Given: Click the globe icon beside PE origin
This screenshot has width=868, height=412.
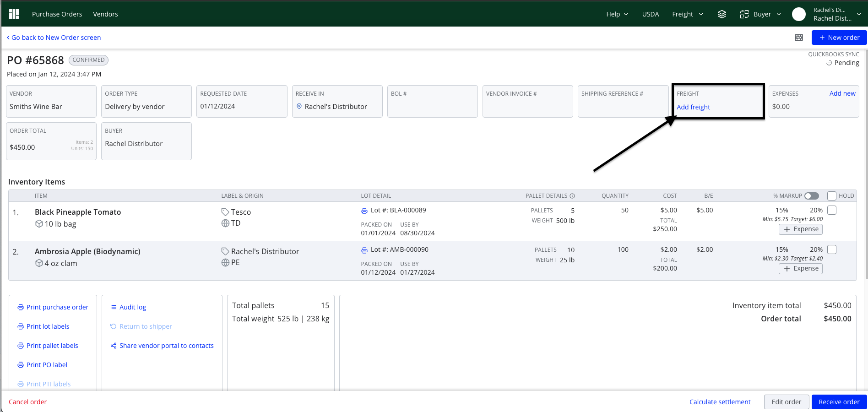Looking at the screenshot, I should pos(225,262).
